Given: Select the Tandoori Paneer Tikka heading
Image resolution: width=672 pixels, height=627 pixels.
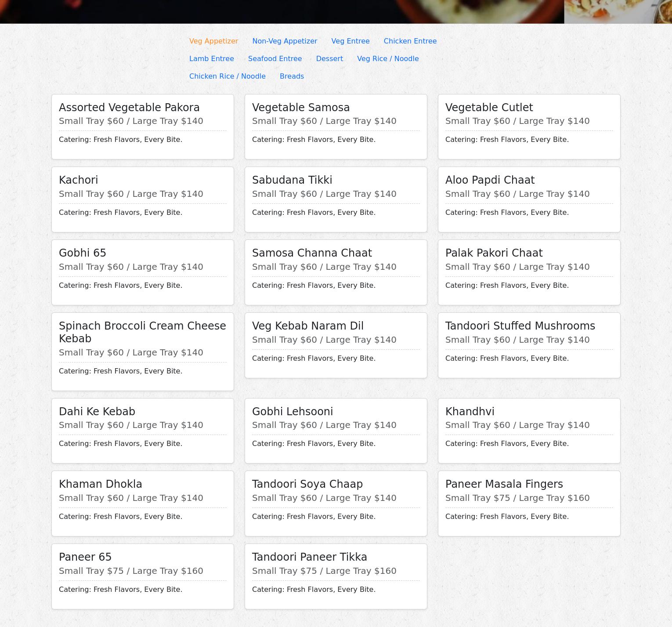Looking at the screenshot, I should [310, 557].
